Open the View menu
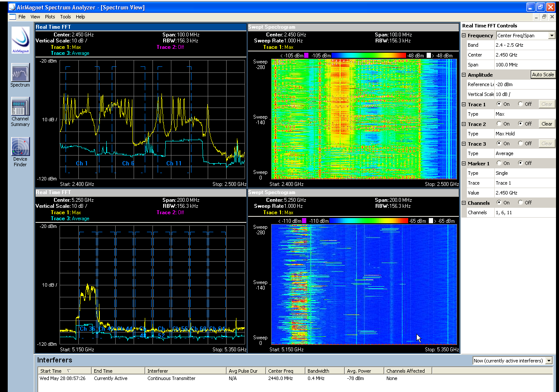 pyautogui.click(x=35, y=17)
